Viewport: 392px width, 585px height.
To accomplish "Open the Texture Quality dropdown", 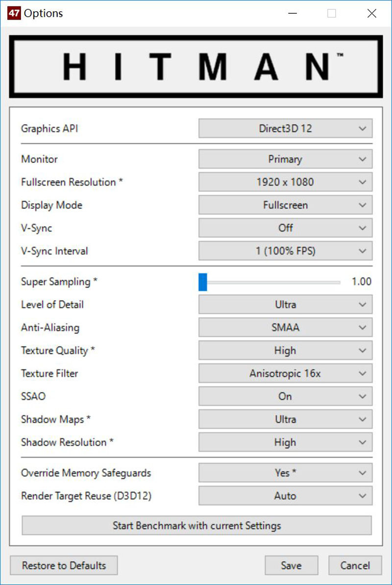I will click(x=285, y=350).
